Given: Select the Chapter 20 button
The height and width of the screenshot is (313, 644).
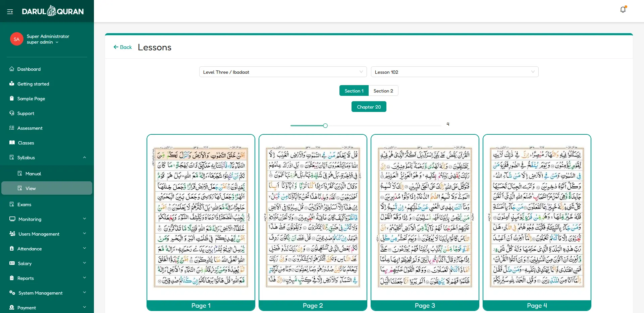Looking at the screenshot, I should pyautogui.click(x=369, y=107).
